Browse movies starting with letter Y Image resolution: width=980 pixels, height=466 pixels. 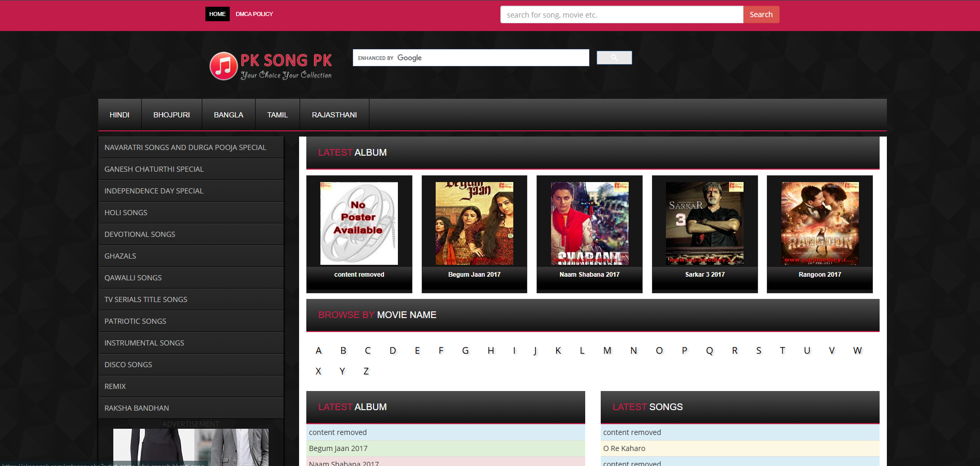342,371
